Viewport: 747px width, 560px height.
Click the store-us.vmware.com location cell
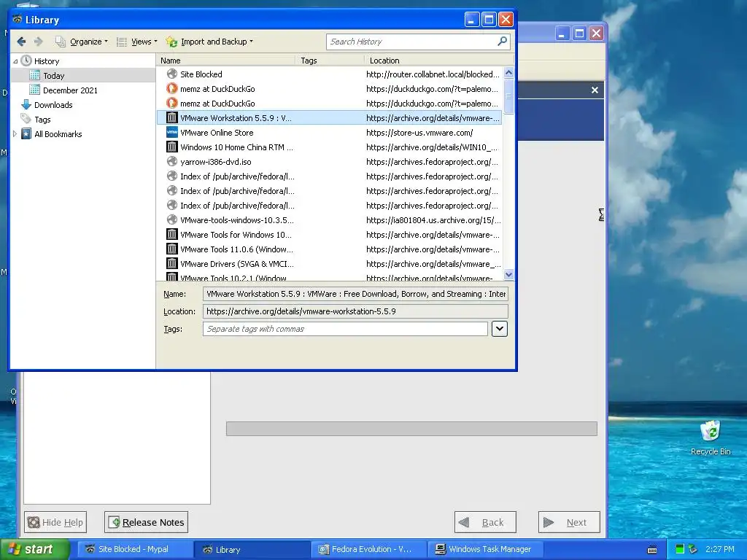click(419, 133)
